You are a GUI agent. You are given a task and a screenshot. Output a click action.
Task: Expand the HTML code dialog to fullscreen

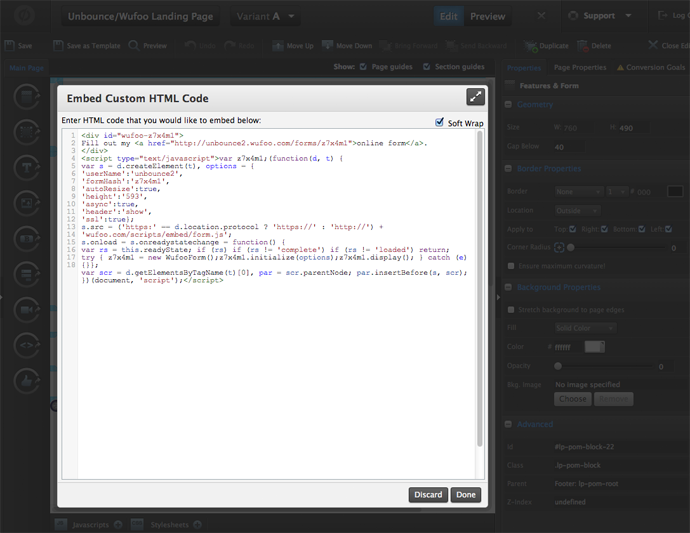(x=475, y=97)
